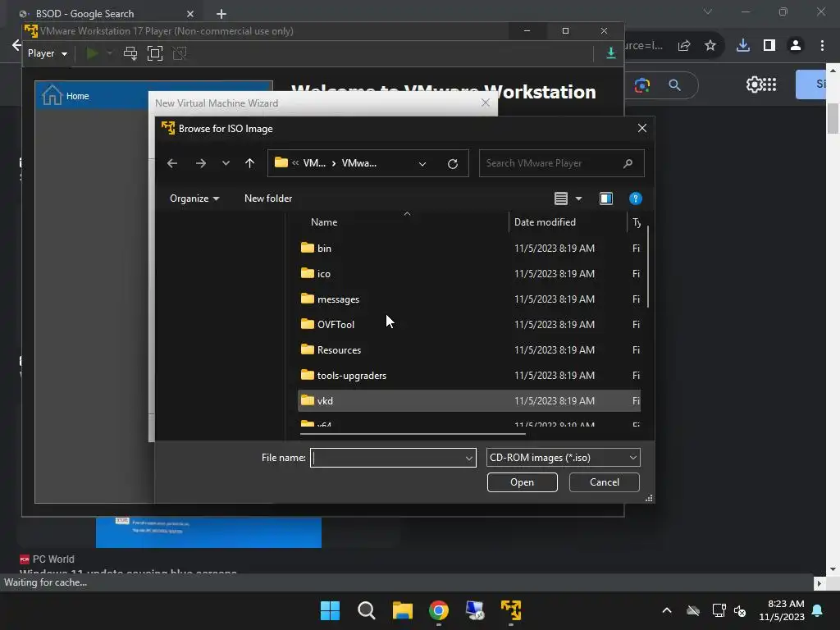
Task: Click Unity mode icon in VMware toolbar
Action: point(180,53)
